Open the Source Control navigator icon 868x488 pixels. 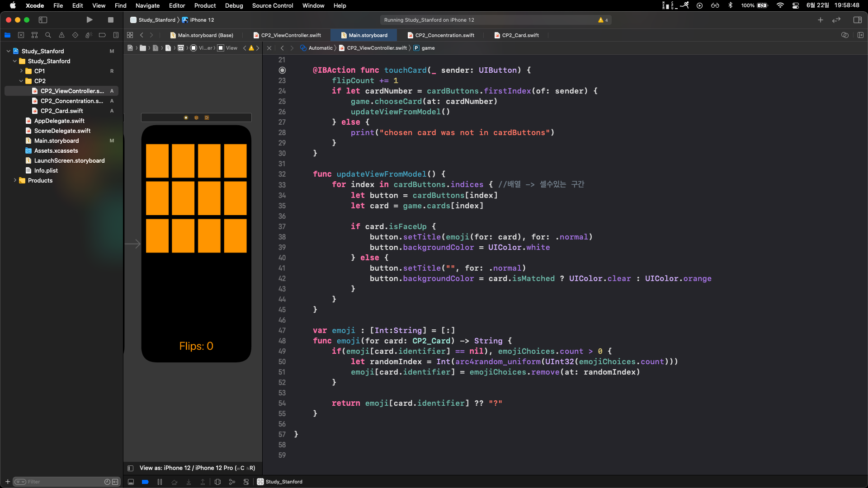(21, 35)
